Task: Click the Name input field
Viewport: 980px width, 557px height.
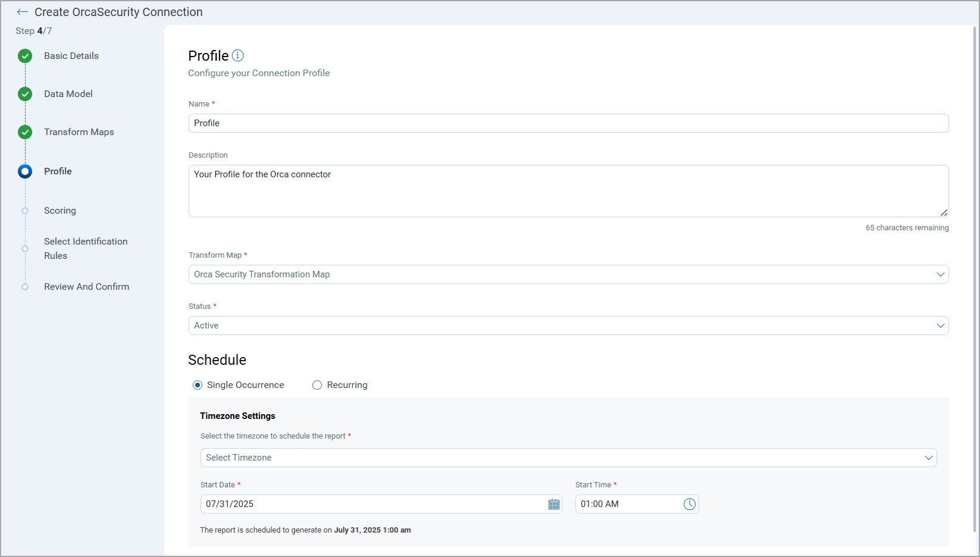Action: (568, 123)
